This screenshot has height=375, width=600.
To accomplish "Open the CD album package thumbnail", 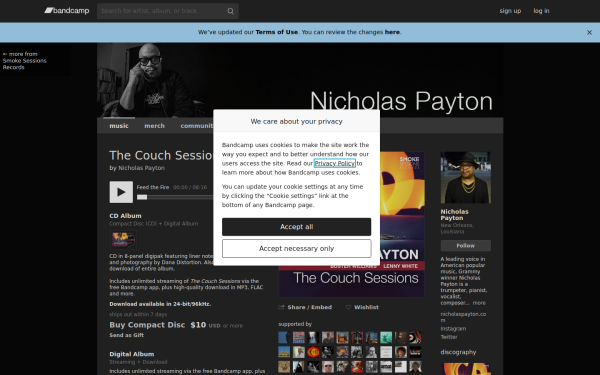I will pos(123,240).
